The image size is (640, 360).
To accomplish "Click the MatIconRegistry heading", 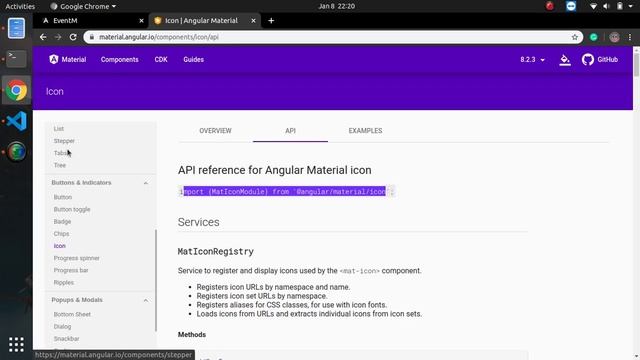I will [216, 251].
